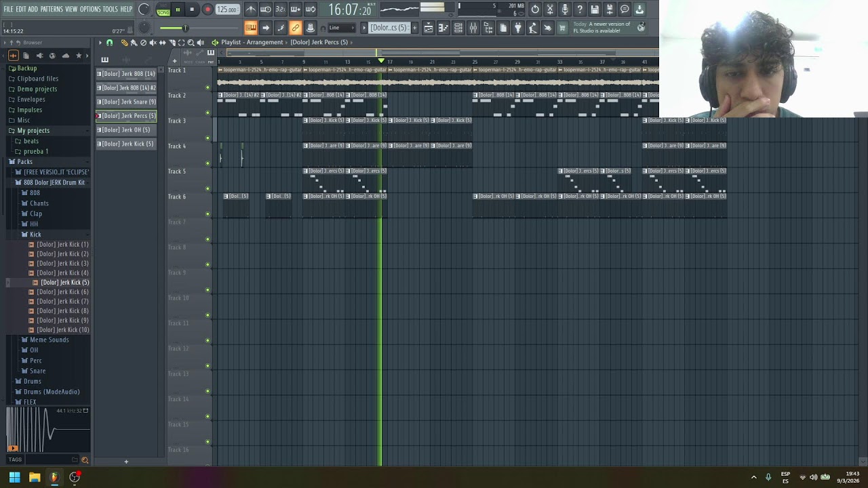Screen dimensions: 868x488
Task: Open Windows File Explorer from taskbar
Action: click(35, 477)
